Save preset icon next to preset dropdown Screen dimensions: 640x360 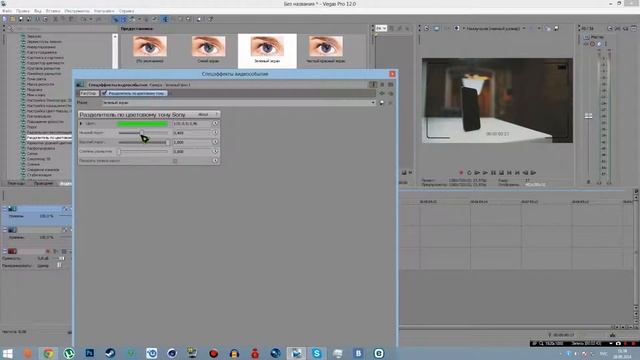382,103
